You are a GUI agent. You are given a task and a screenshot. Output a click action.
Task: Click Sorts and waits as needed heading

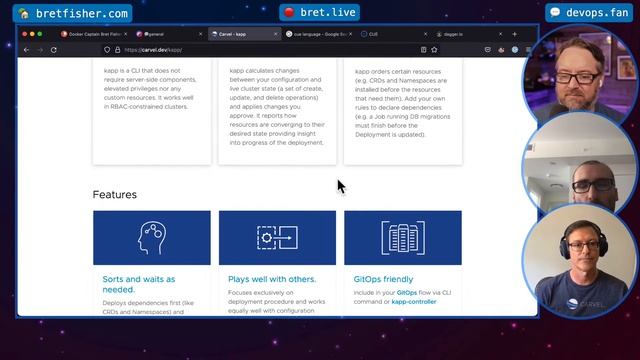click(x=139, y=284)
